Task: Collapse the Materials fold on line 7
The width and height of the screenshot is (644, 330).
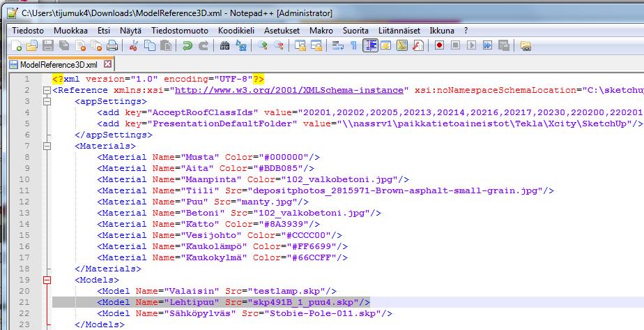Action: (47, 146)
